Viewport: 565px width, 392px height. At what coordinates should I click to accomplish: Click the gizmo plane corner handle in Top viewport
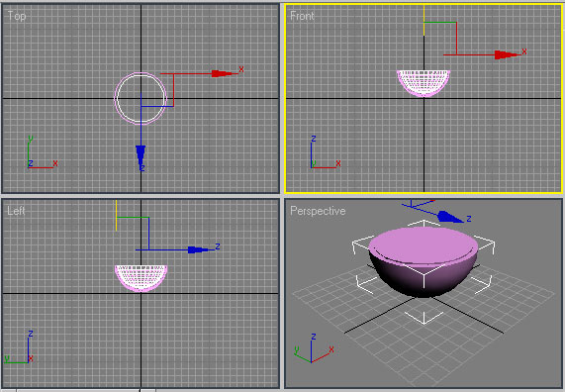pyautogui.click(x=173, y=106)
